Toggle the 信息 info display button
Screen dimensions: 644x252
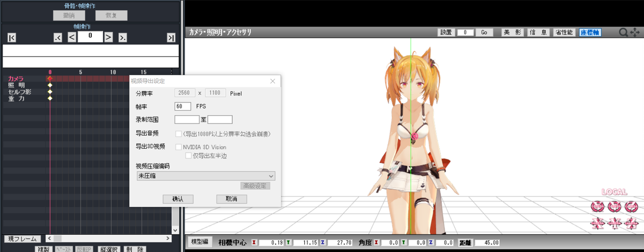538,32
